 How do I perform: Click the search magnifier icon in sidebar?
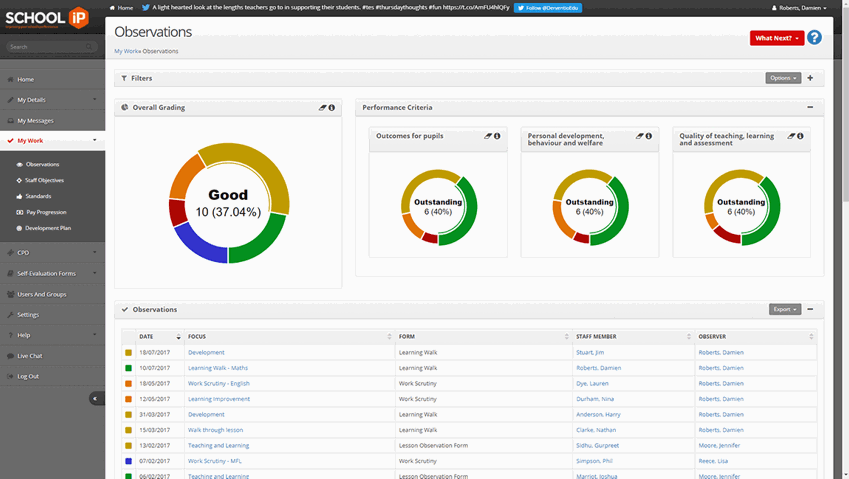[89, 47]
